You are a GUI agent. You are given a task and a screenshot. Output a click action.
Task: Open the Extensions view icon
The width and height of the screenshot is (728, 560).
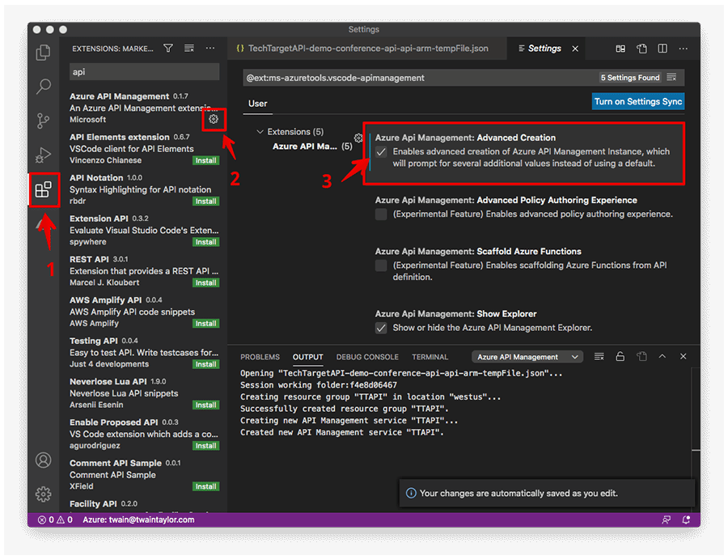point(44,190)
